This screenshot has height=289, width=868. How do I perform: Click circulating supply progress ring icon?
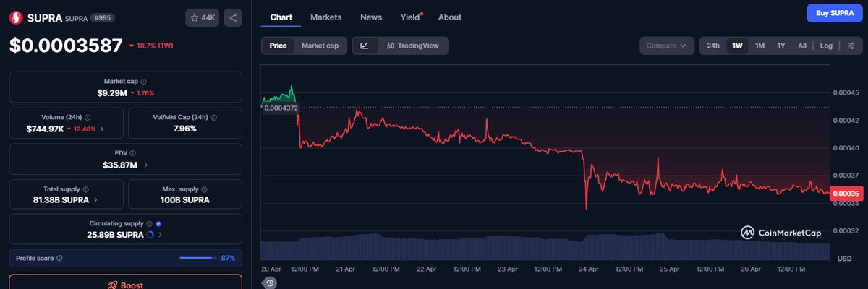click(149, 234)
